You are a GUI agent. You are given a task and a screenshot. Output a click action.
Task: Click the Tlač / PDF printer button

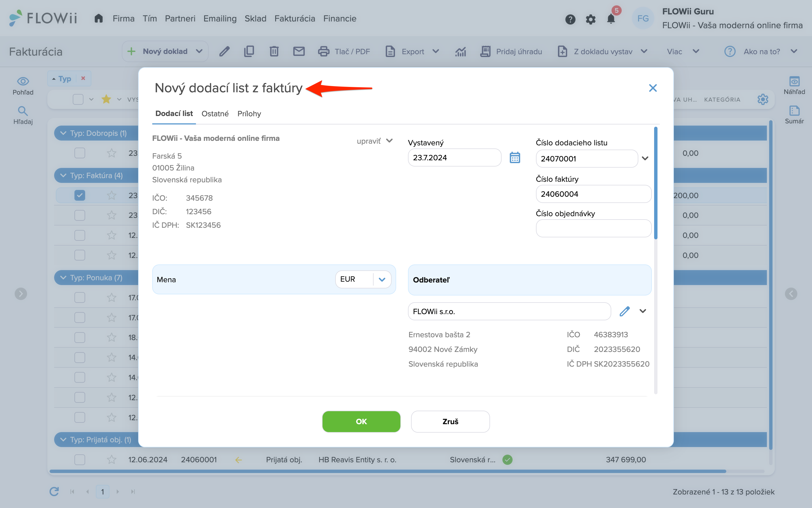coord(344,51)
